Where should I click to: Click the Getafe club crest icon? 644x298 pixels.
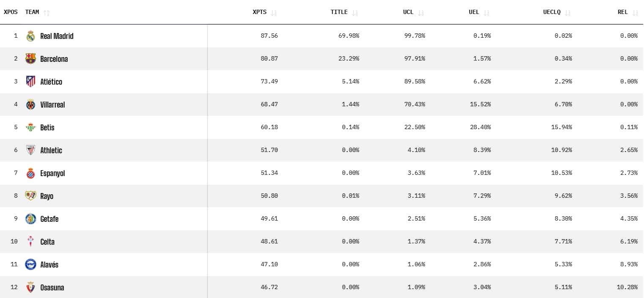[30, 219]
